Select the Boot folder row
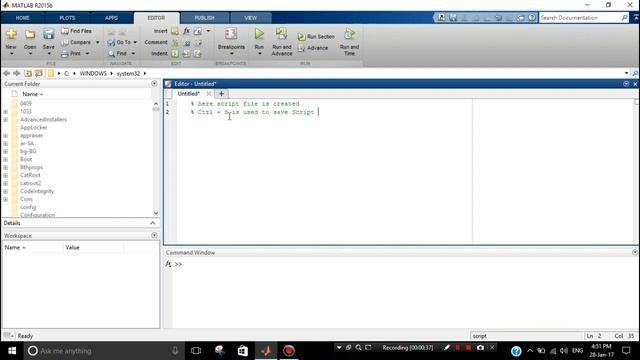The width and height of the screenshot is (640, 360). tap(26, 160)
